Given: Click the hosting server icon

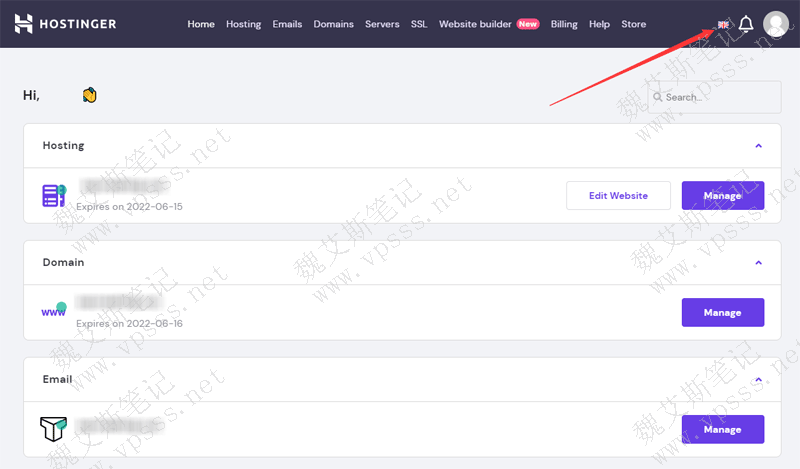Looking at the screenshot, I should tap(54, 194).
